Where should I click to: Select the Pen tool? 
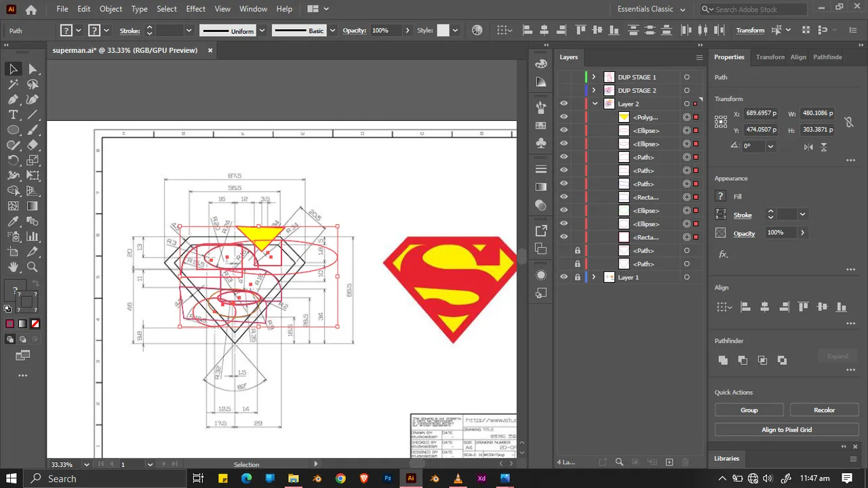tap(13, 100)
